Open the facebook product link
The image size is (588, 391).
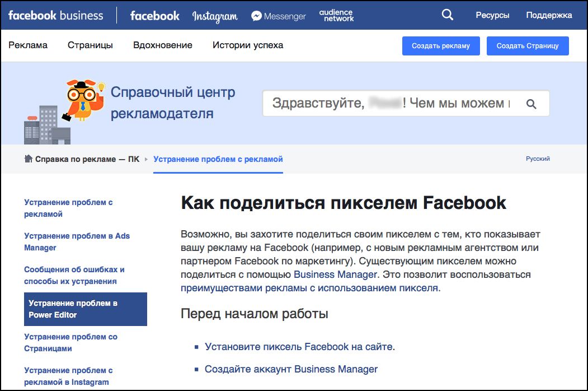[x=154, y=16]
